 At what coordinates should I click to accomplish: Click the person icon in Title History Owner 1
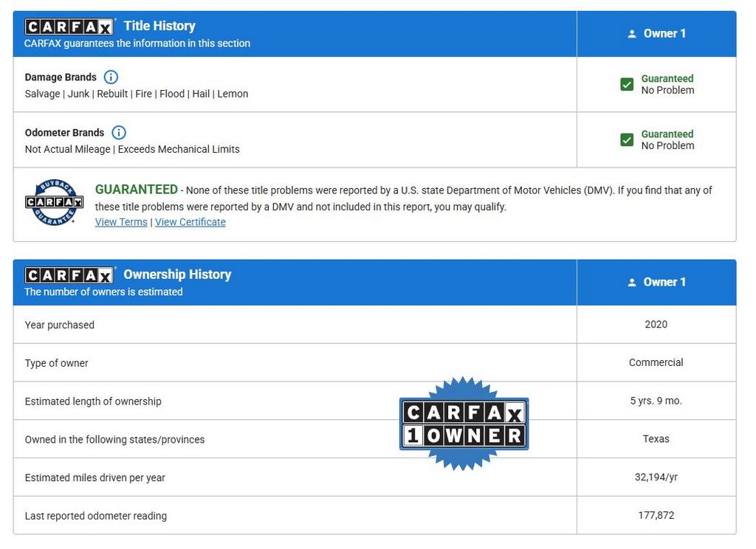[x=632, y=34]
